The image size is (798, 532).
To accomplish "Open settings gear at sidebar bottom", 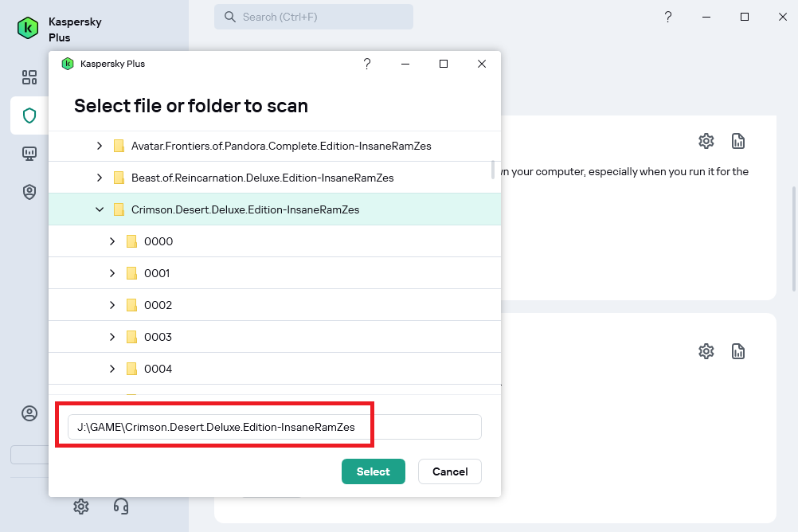I will [81, 507].
